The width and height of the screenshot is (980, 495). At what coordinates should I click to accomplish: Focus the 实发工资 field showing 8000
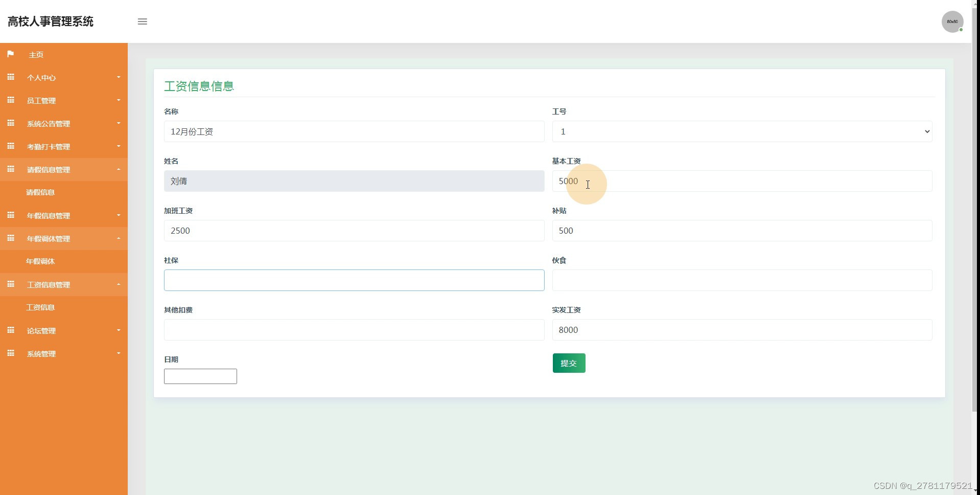pyautogui.click(x=742, y=330)
